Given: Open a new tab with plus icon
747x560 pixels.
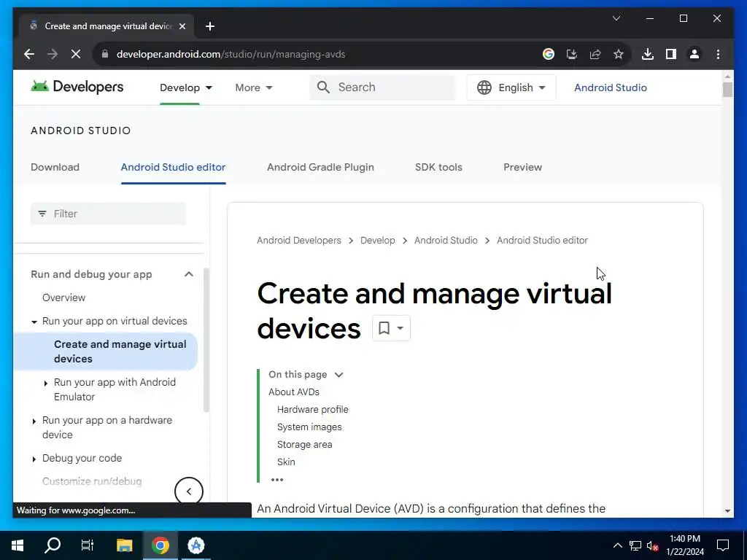Looking at the screenshot, I should pos(210,26).
